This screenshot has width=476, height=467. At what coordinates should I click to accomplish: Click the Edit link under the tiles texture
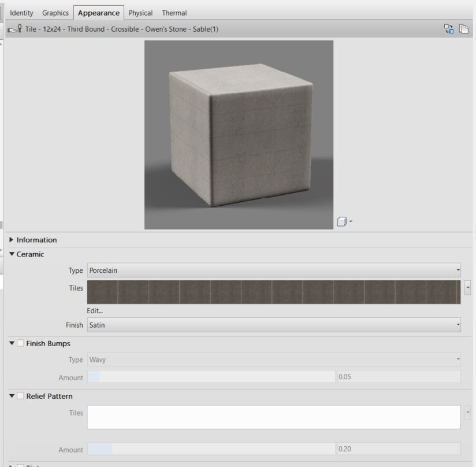pos(95,310)
